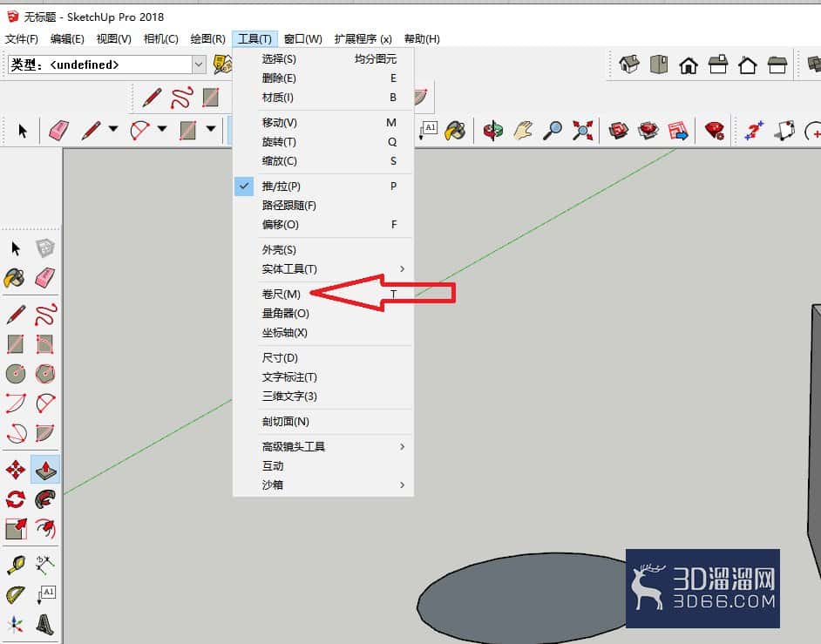Select the rotate tool in left panel
The height and width of the screenshot is (644, 821).
pos(15,499)
